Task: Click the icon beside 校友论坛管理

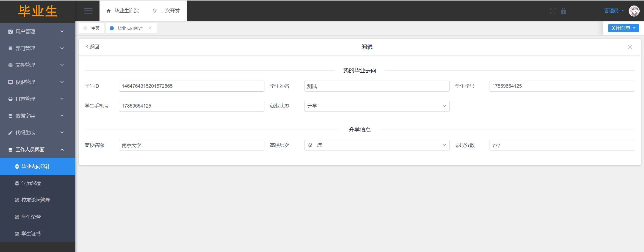Action: [17, 200]
